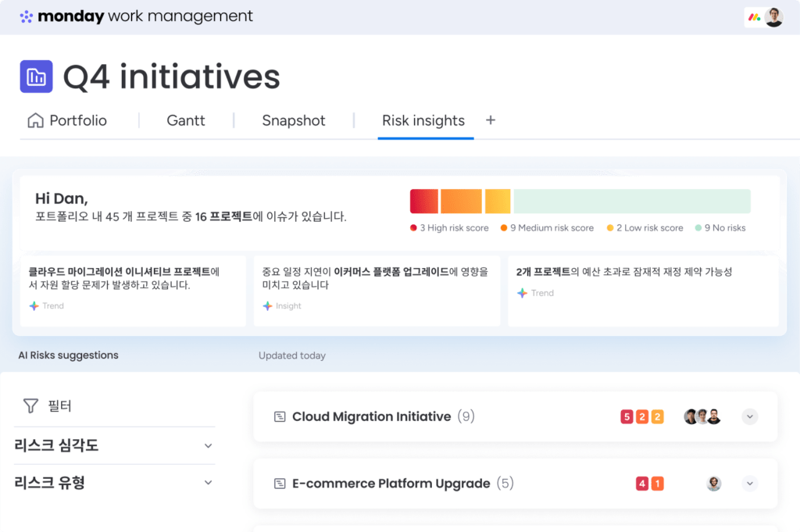Open the 클라우드 마이그레이션 trend card
800x532 pixels.
133,289
